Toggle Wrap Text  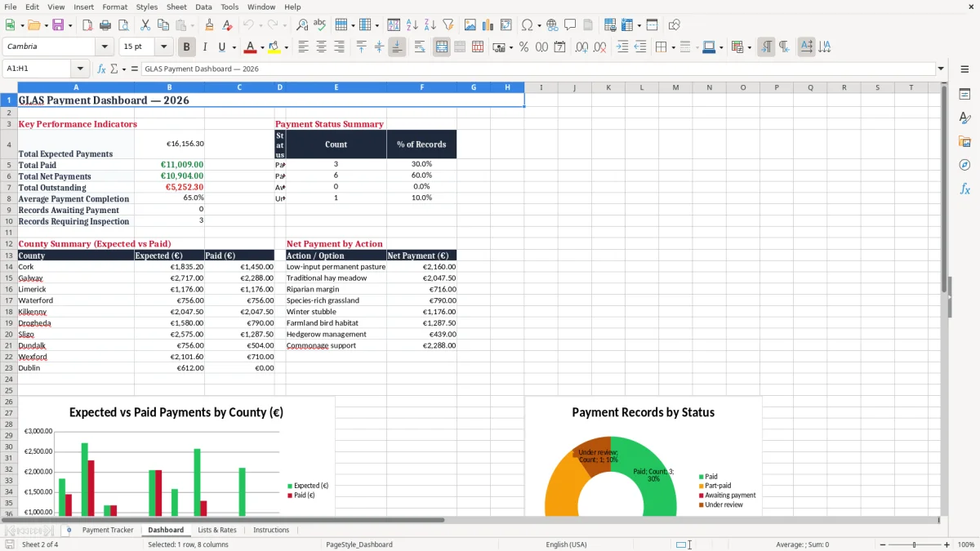(420, 47)
